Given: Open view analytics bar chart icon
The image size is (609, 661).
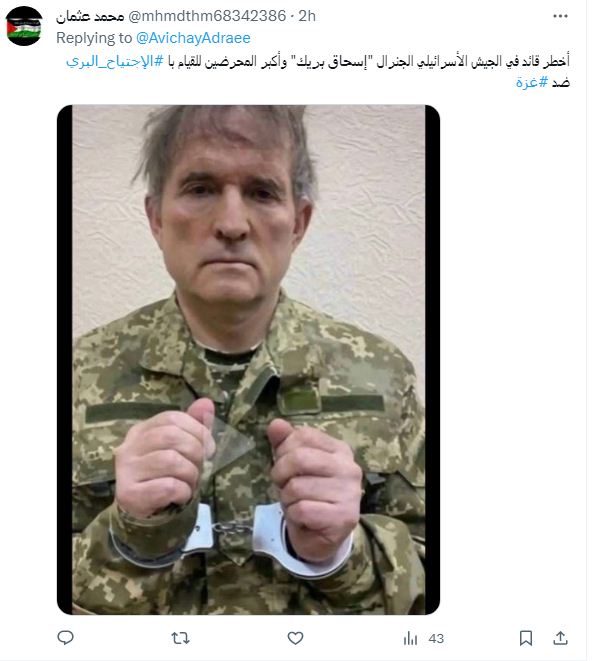Looking at the screenshot, I should pos(410,639).
